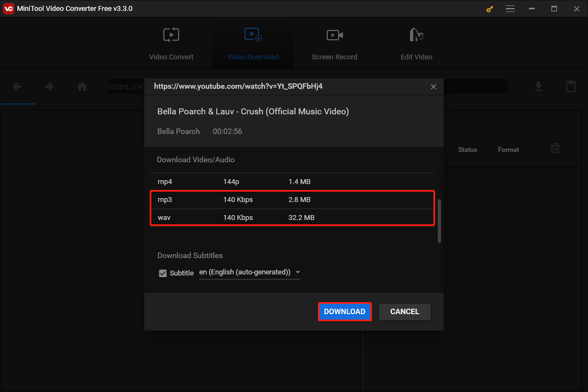Viewport: 588px width, 392px height.
Task: Click the Video Convert icon
Action: click(x=171, y=35)
